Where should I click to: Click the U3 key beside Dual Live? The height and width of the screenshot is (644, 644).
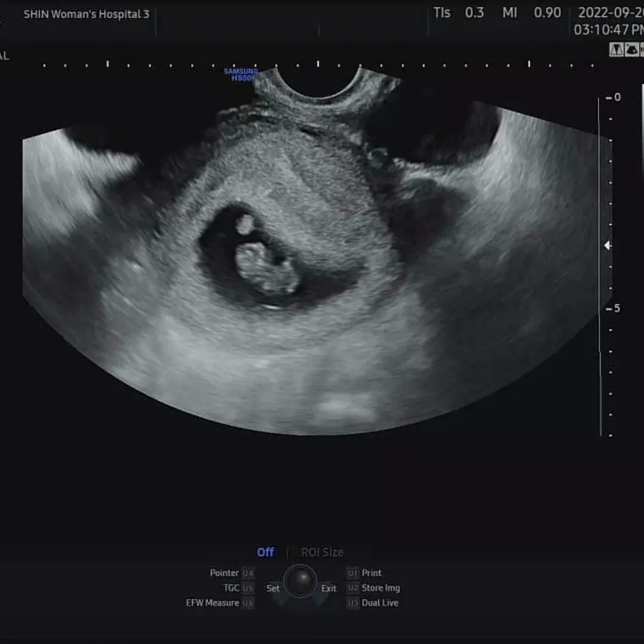click(353, 603)
